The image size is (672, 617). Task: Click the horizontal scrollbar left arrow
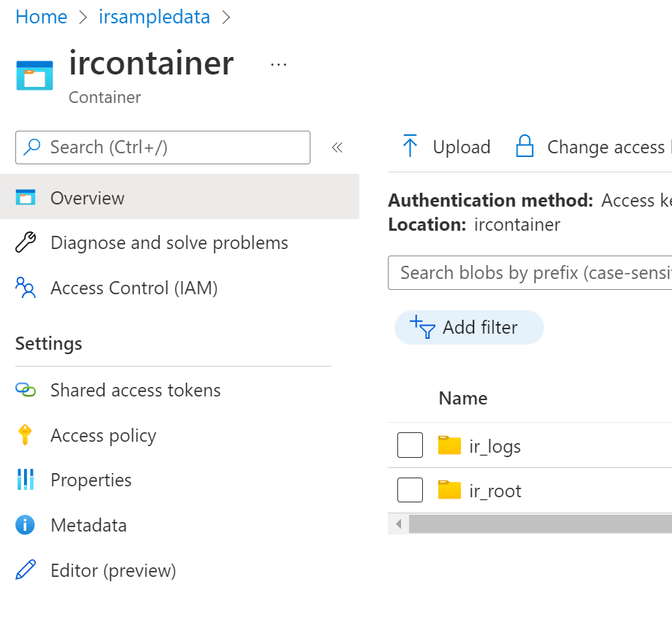[398, 524]
